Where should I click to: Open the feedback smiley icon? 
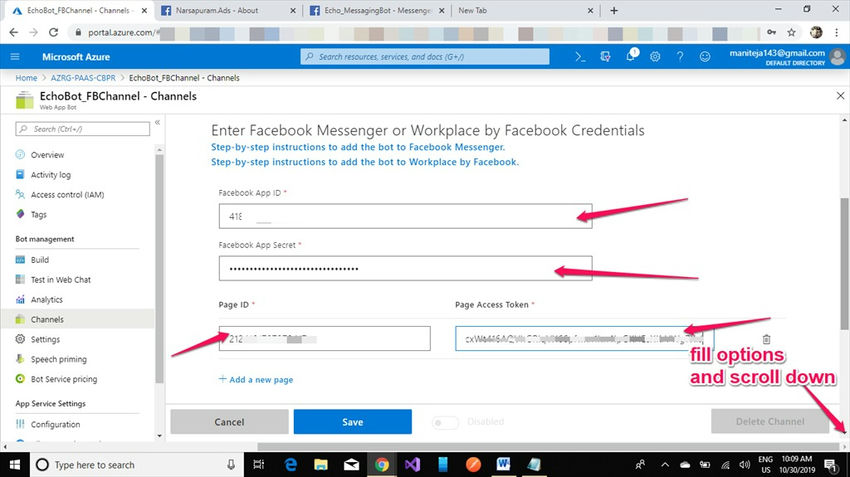point(705,57)
